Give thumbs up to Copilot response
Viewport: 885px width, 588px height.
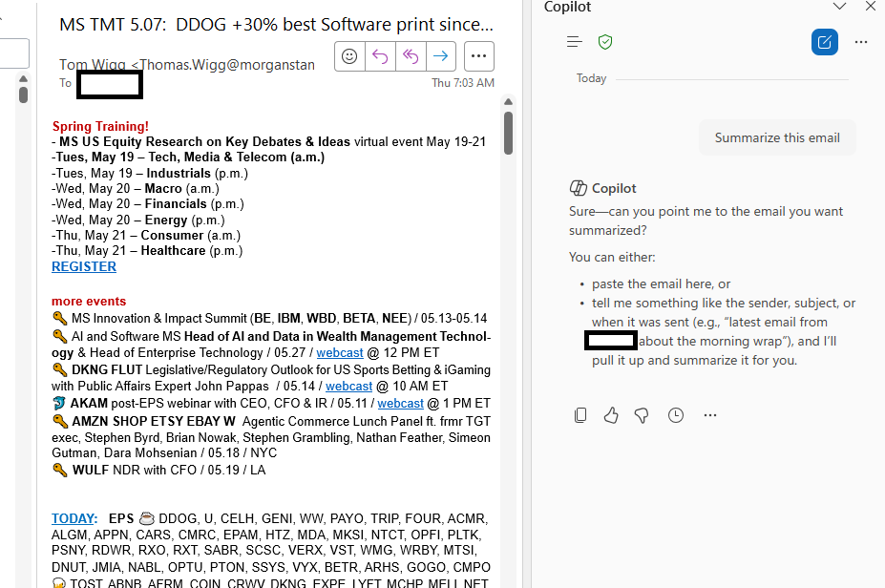pyautogui.click(x=611, y=415)
